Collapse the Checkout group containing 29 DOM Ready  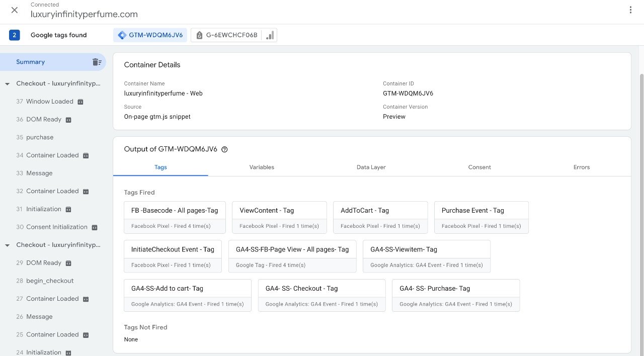click(8, 245)
